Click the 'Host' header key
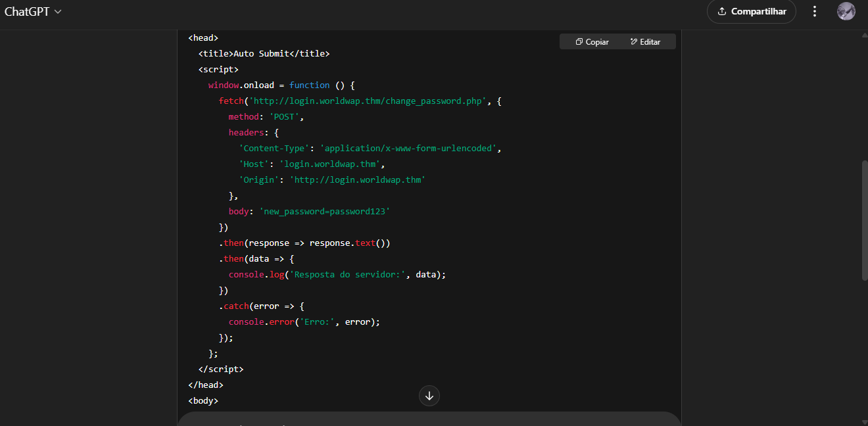The image size is (868, 426). [x=254, y=164]
